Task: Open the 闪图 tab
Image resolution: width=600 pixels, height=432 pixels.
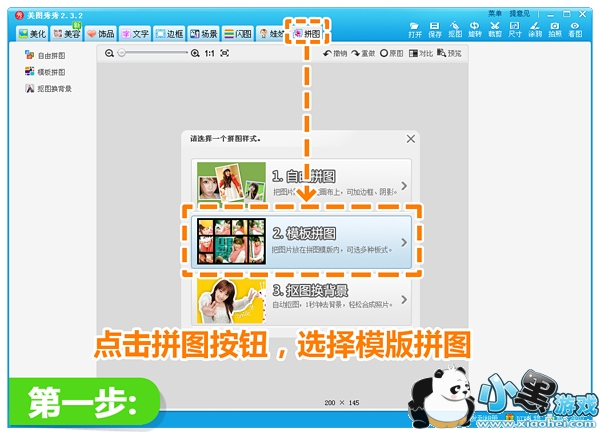Action: (238, 34)
